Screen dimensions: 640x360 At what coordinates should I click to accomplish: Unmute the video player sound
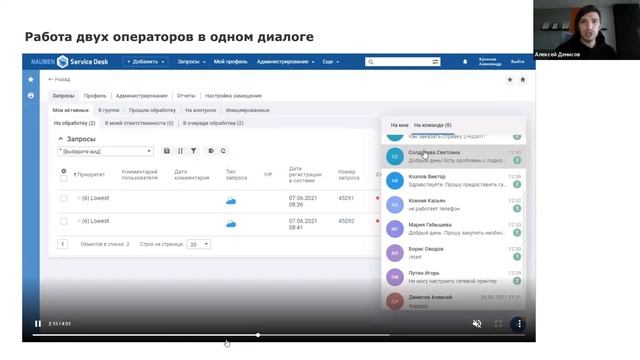click(x=477, y=324)
